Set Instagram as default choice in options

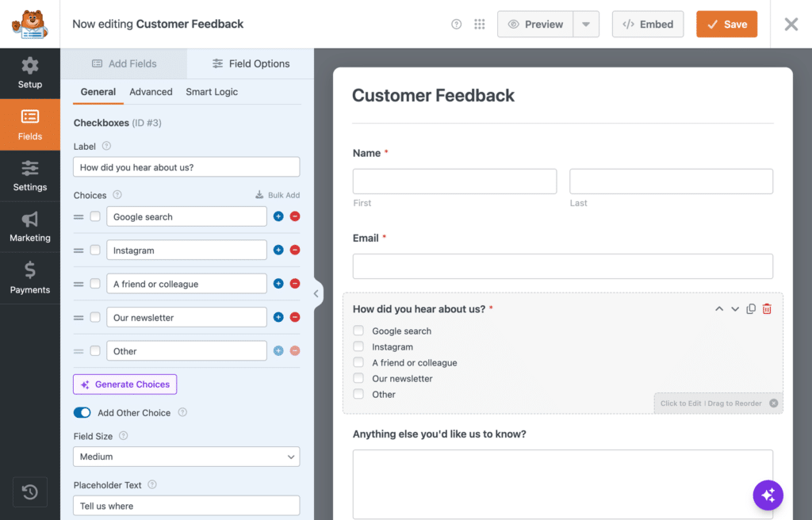pos(95,250)
